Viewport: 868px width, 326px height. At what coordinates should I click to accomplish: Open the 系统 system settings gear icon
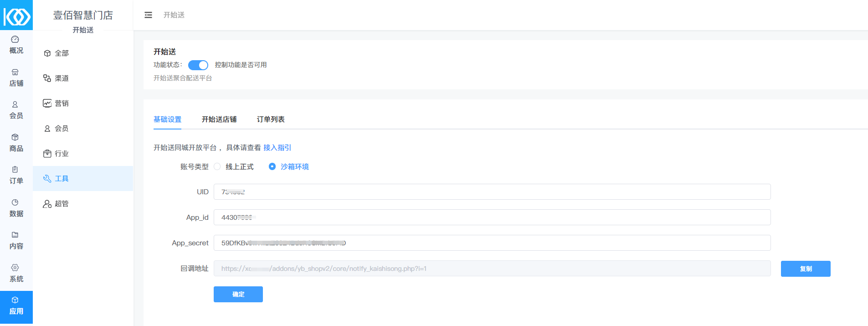coord(15,268)
